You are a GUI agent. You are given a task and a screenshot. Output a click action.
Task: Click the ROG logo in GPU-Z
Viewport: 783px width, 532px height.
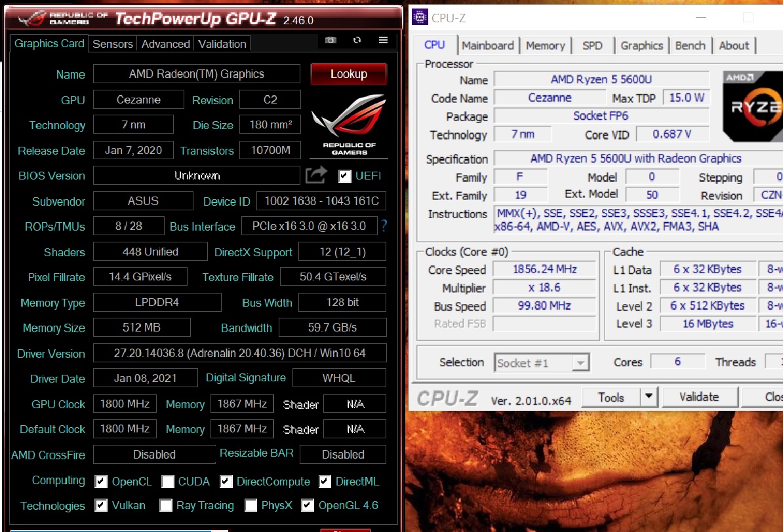coord(349,125)
